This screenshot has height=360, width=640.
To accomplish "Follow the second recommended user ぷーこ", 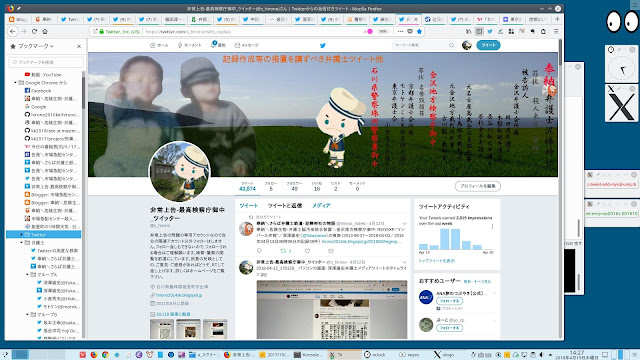I will point(449,328).
